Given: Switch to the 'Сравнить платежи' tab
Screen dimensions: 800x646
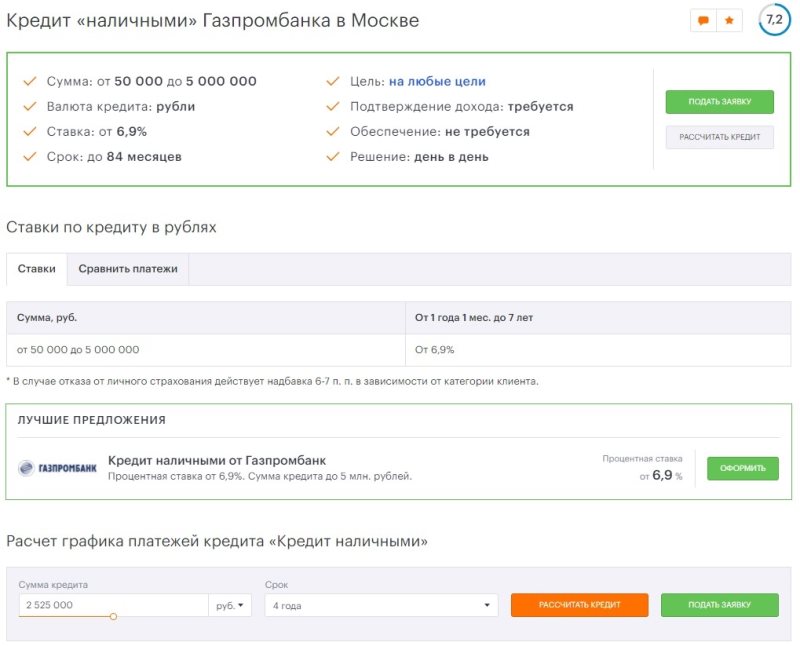Looking at the screenshot, I should coord(128,269).
